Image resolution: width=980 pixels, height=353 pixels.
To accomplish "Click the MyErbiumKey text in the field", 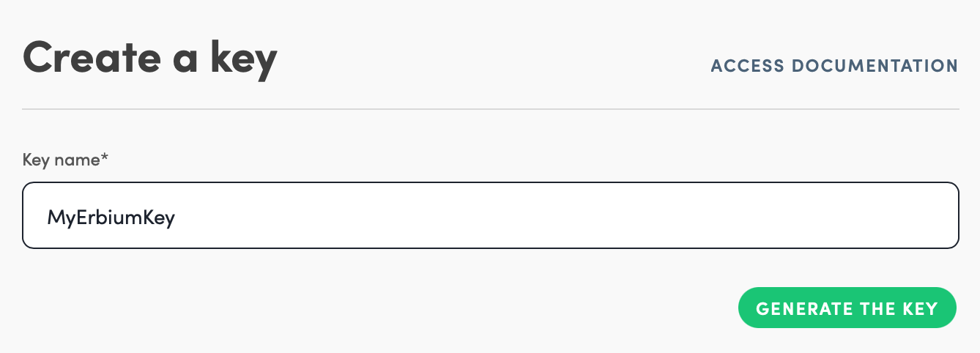I will pos(111,217).
